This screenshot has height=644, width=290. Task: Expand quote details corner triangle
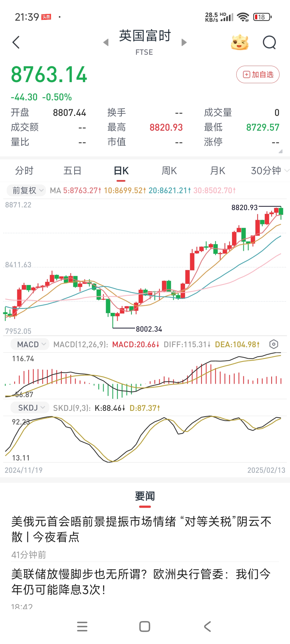(x=281, y=151)
